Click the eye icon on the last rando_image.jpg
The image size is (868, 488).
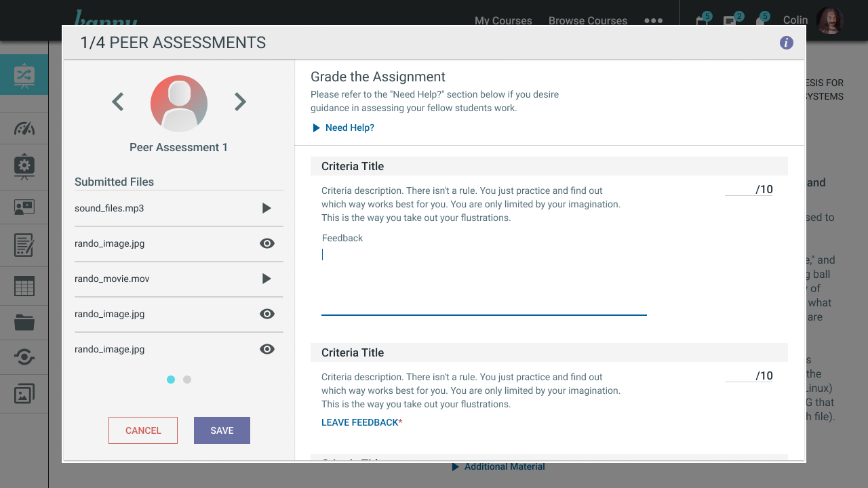point(267,349)
